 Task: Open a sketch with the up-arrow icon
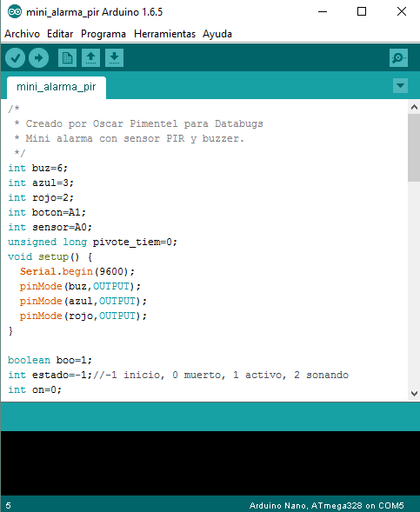tap(90, 57)
